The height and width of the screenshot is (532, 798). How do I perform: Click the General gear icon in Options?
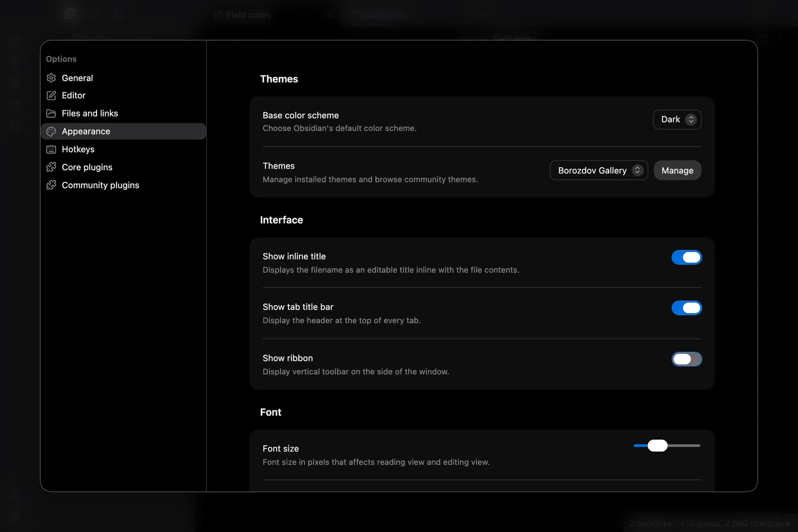pyautogui.click(x=51, y=78)
